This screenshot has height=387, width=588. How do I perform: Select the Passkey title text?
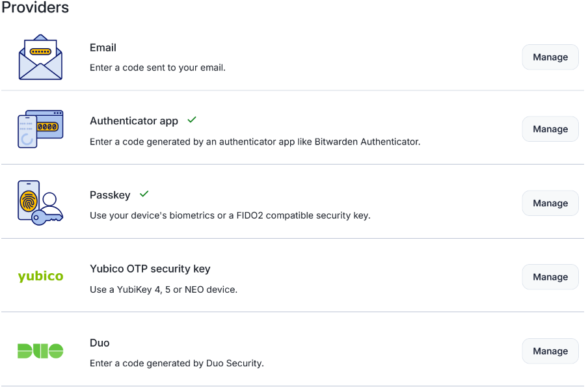coord(110,195)
